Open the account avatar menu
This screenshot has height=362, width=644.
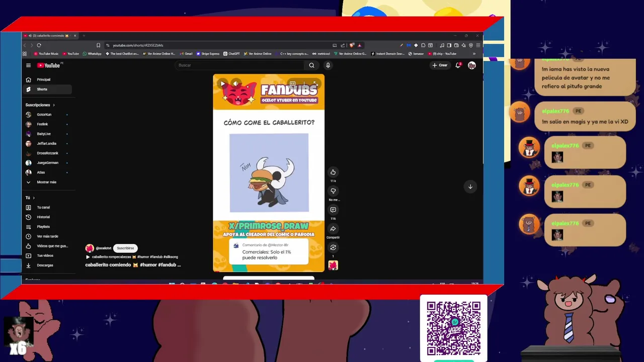click(472, 65)
